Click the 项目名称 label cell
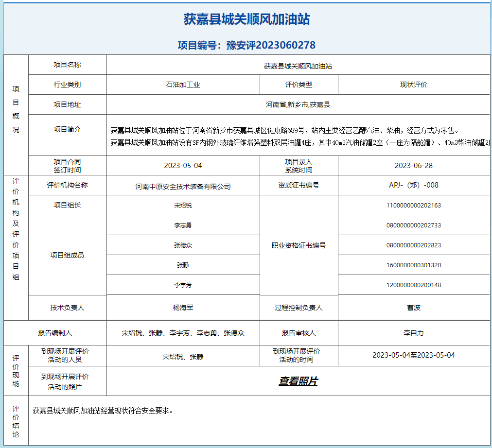The height and width of the screenshot is (448, 492). point(67,65)
